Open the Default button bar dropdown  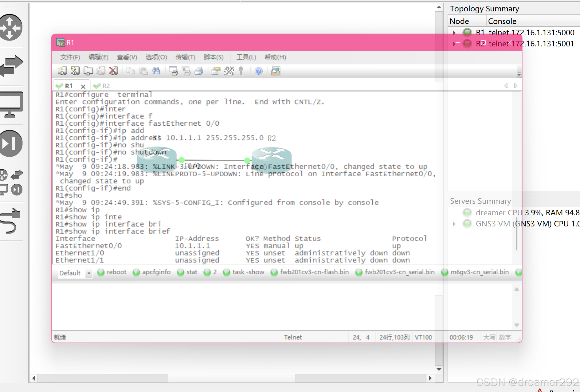tap(89, 273)
